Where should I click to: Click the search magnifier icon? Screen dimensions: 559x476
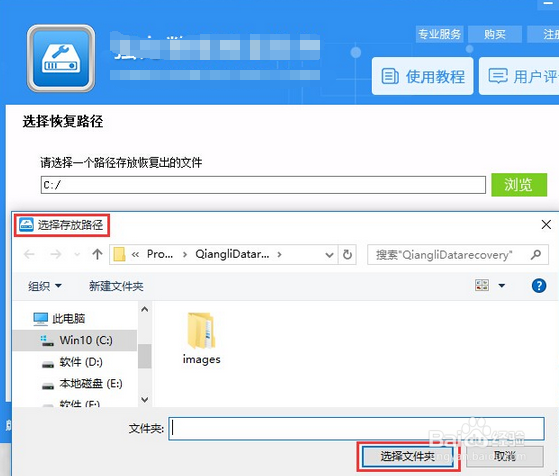coord(536,255)
